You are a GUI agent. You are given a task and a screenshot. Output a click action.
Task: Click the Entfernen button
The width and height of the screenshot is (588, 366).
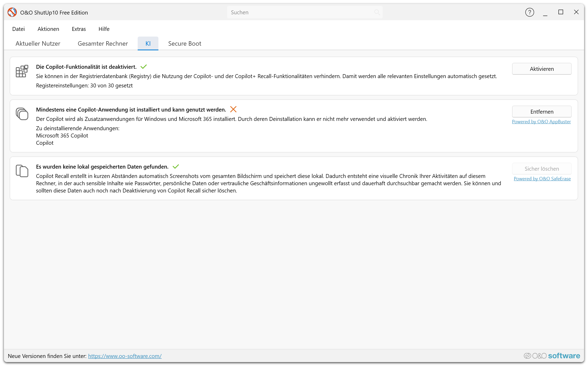[x=542, y=112]
